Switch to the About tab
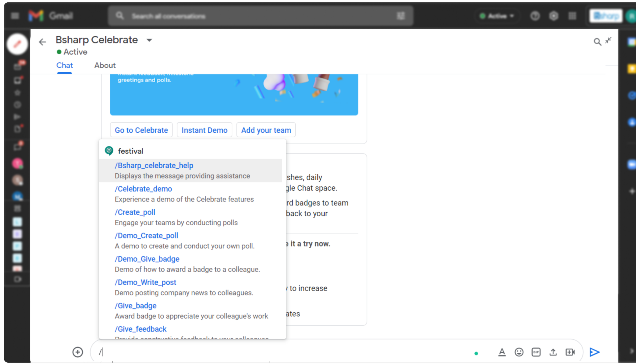 (x=105, y=65)
